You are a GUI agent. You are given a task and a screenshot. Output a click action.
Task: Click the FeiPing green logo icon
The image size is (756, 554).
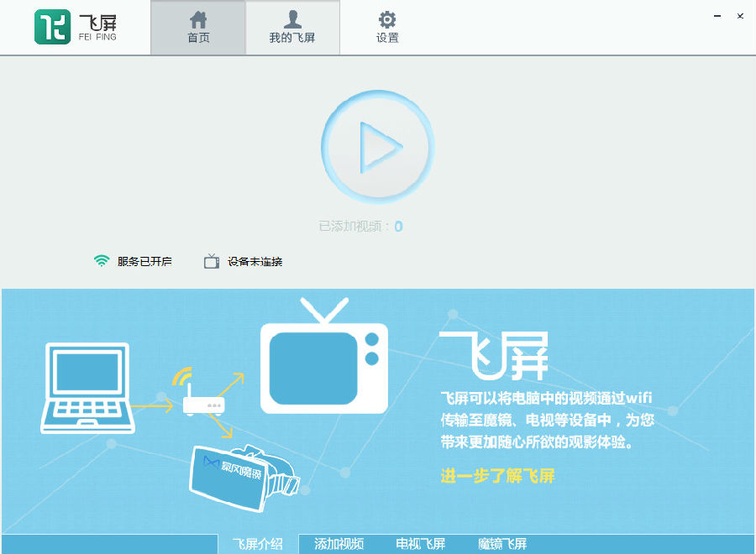point(52,27)
